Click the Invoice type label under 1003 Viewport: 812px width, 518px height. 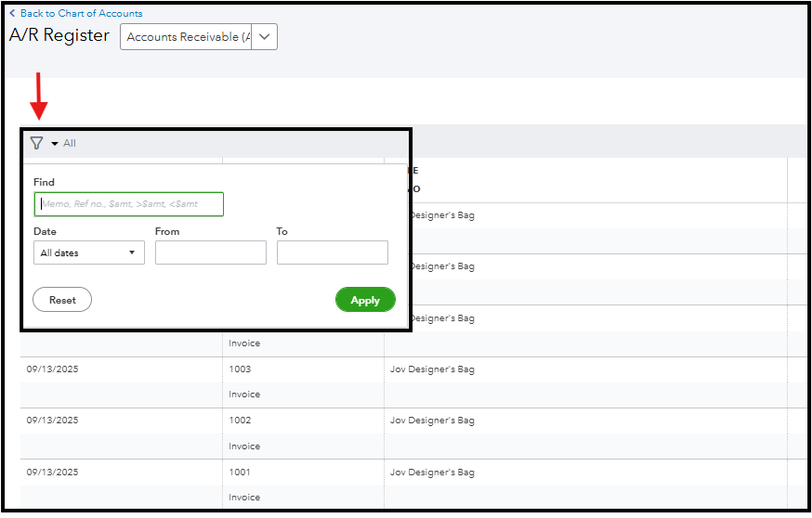pyautogui.click(x=244, y=395)
